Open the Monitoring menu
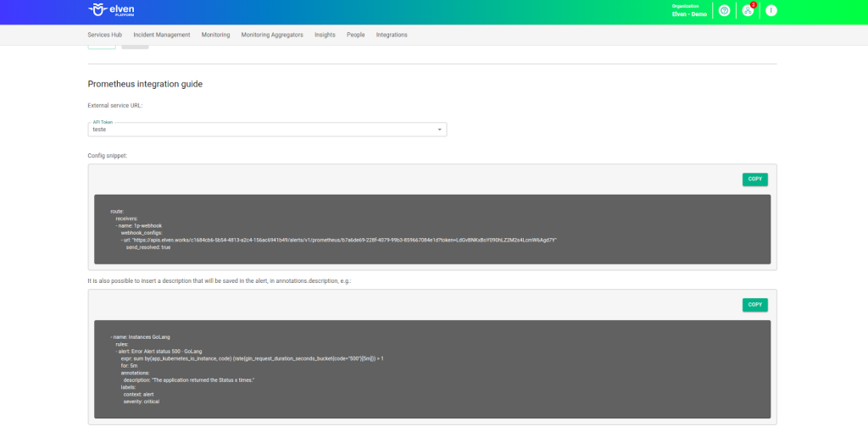The height and width of the screenshot is (432, 868). coord(216,34)
